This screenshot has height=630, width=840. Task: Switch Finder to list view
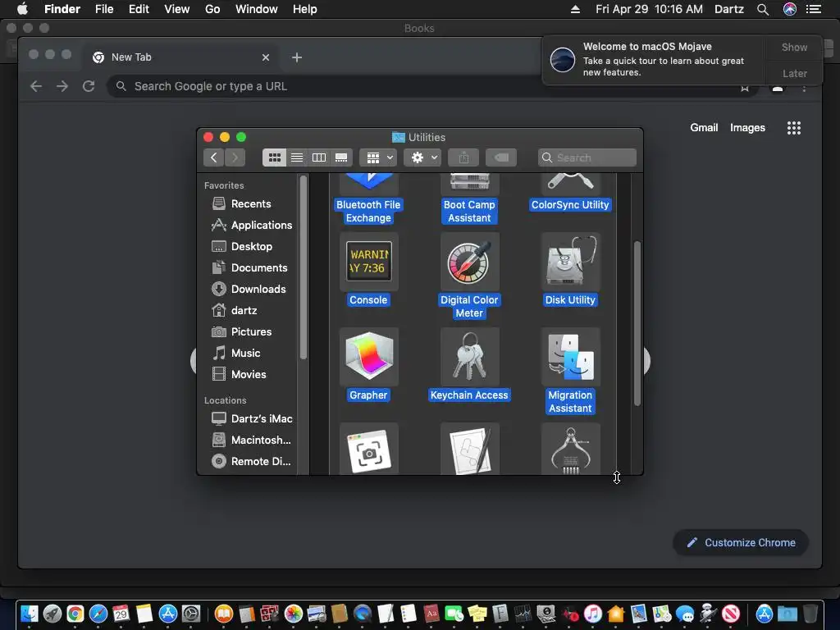(297, 157)
